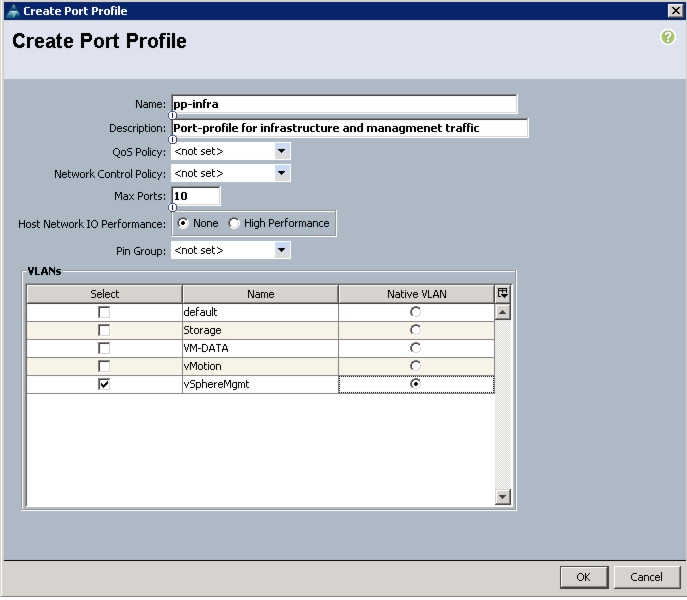Image resolution: width=687 pixels, height=600 pixels.
Task: Check the default VLAN select checkbox
Action: pyautogui.click(x=104, y=312)
